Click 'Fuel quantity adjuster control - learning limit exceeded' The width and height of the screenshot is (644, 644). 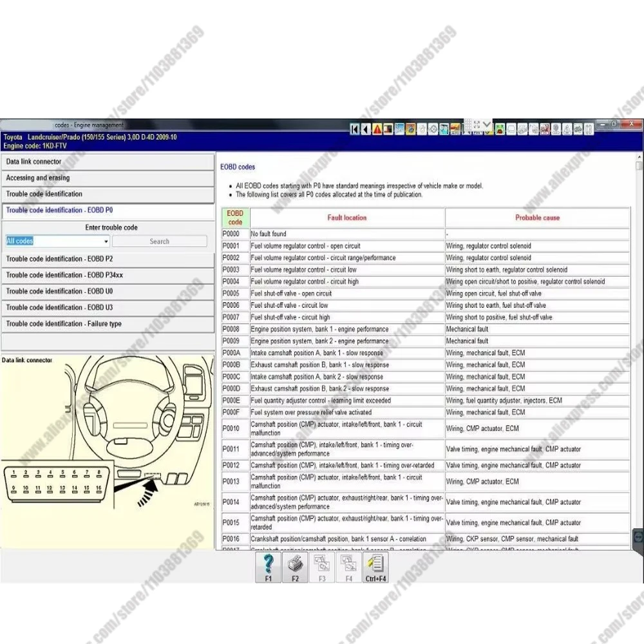coord(321,401)
